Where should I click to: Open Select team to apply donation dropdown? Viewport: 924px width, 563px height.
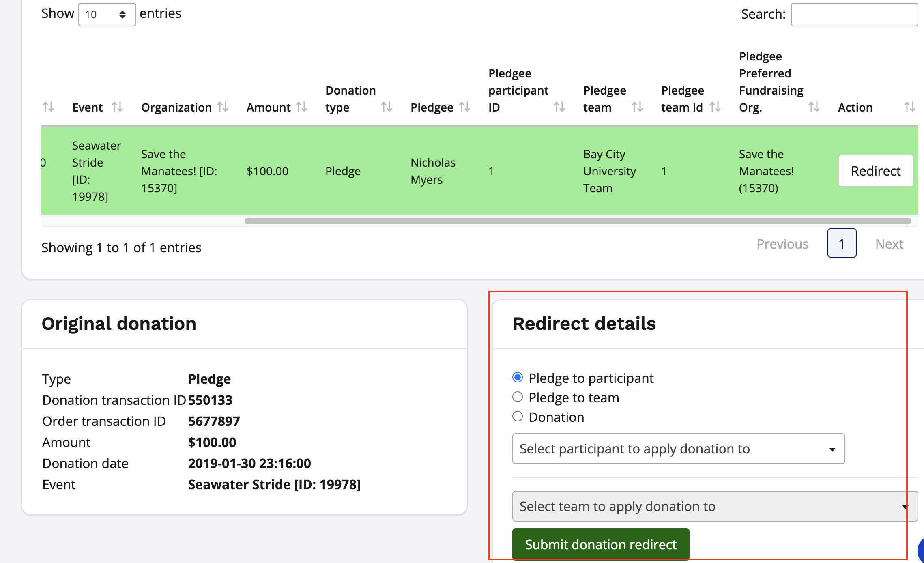pyautogui.click(x=714, y=507)
